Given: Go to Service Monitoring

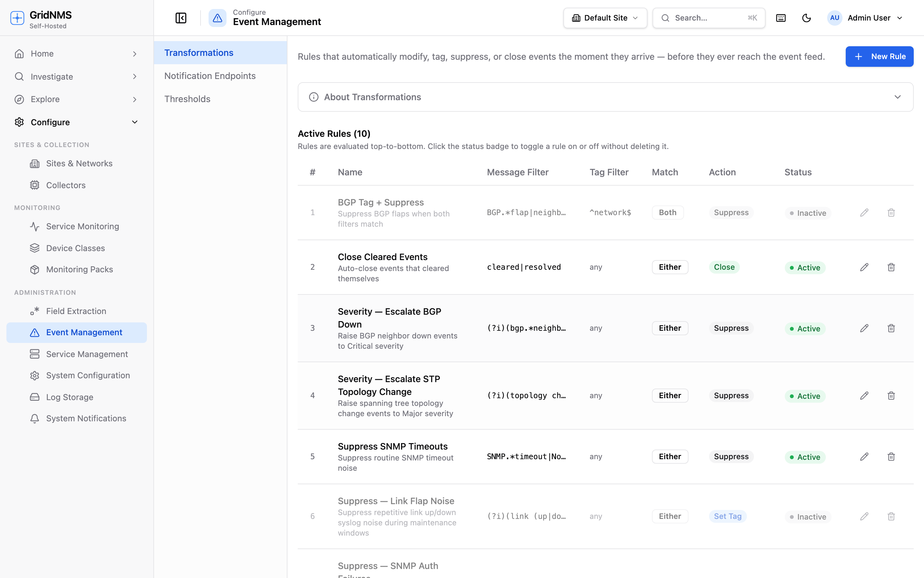Looking at the screenshot, I should click(77, 227).
